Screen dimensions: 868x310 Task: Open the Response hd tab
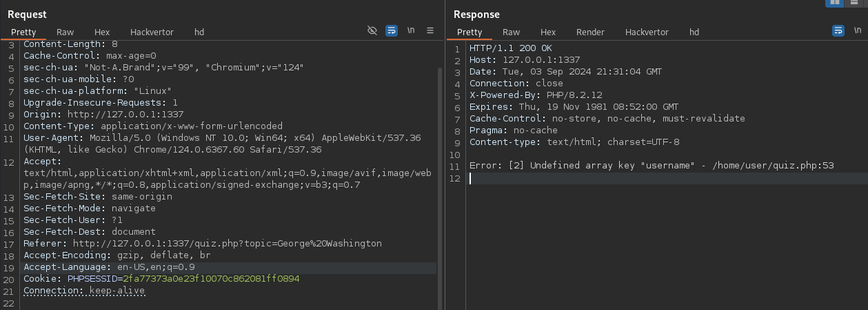(x=694, y=32)
